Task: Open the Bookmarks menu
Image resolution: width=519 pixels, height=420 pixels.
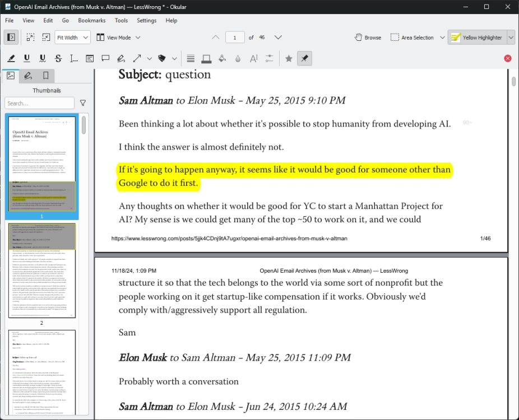Action: tap(91, 20)
